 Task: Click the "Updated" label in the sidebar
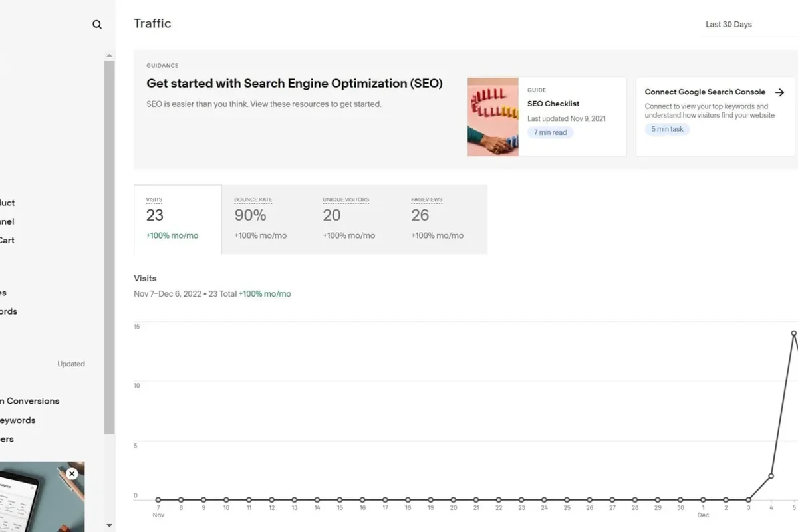(x=71, y=364)
